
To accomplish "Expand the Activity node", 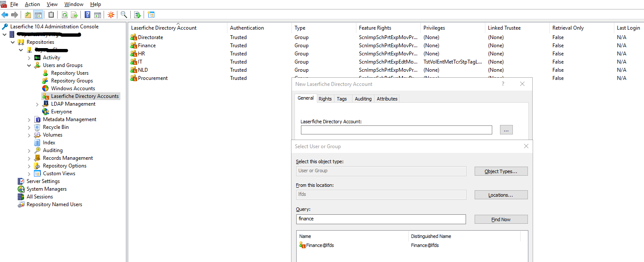I will point(29,58).
